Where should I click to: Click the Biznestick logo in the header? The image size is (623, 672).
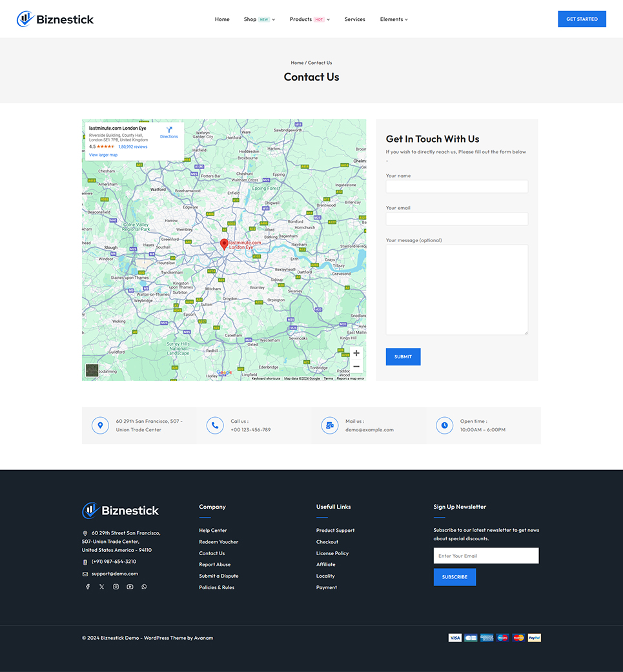(55, 19)
